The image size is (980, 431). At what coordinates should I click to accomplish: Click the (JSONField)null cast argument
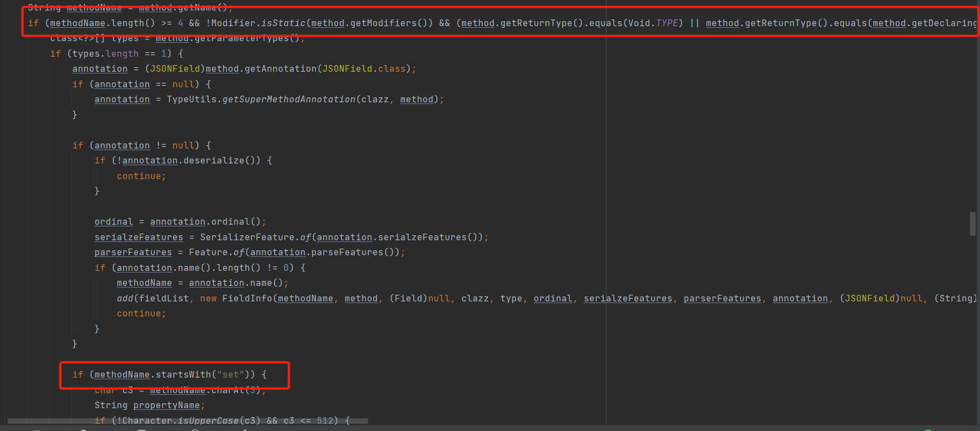click(x=880, y=298)
